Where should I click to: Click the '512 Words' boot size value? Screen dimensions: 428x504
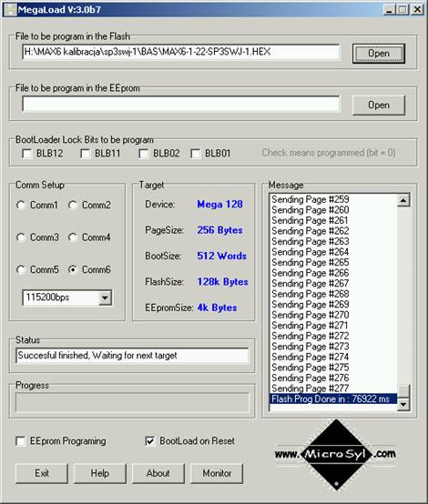(x=221, y=257)
